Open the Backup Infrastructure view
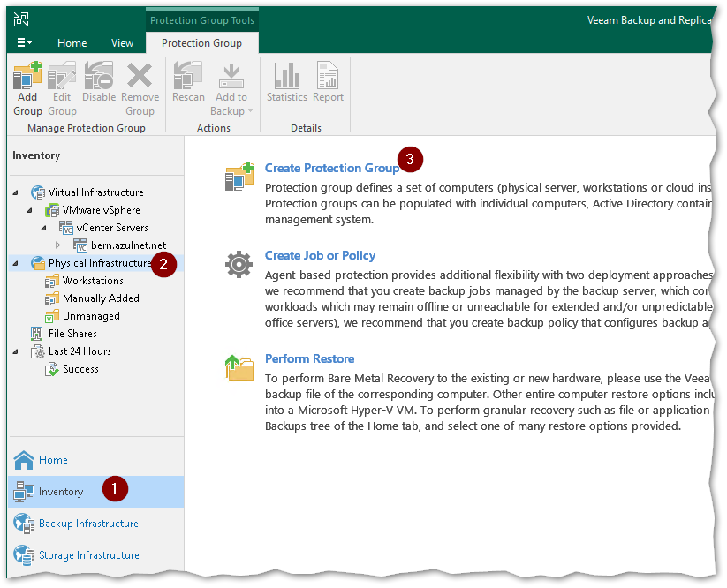727x588 pixels. click(x=88, y=524)
